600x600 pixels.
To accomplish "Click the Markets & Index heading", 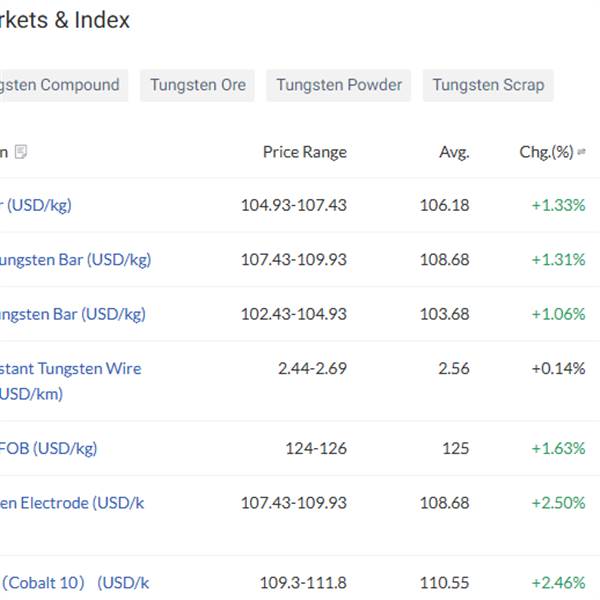I will pyautogui.click(x=66, y=20).
